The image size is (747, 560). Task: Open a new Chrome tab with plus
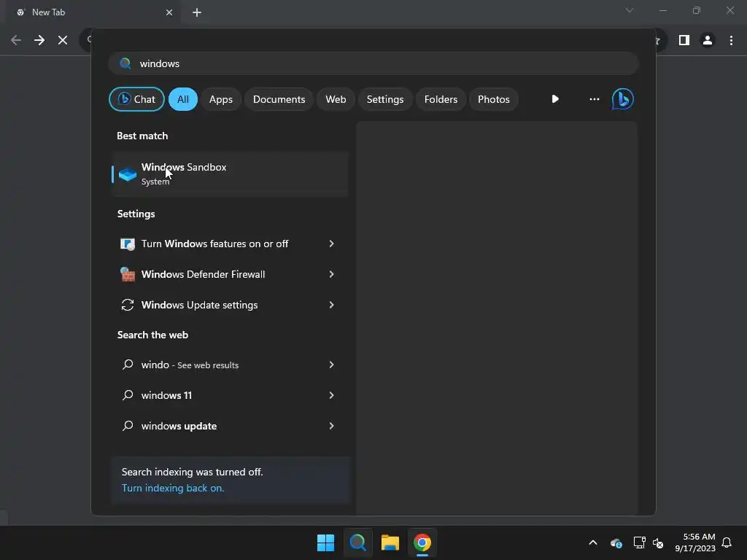pos(197,12)
